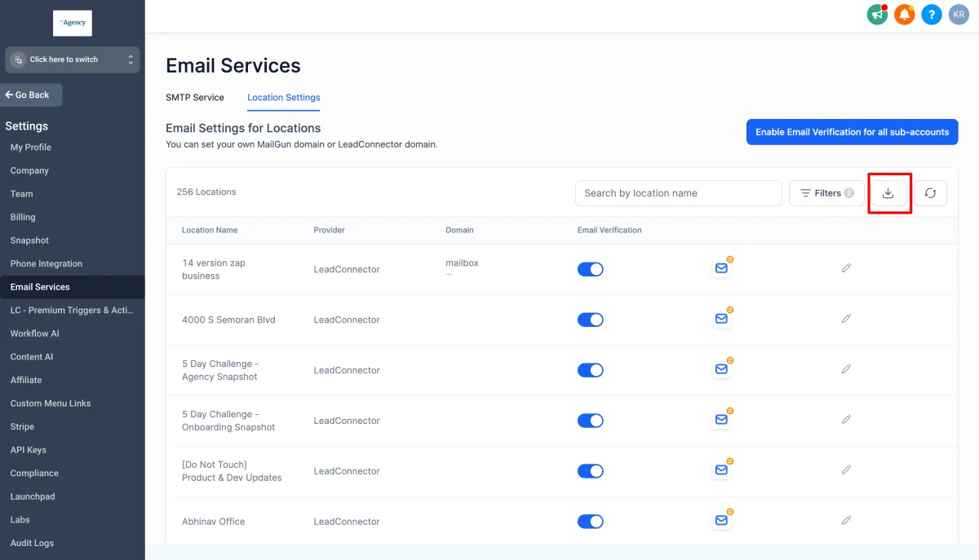Click mail icon for 14 version zap business

pos(721,268)
